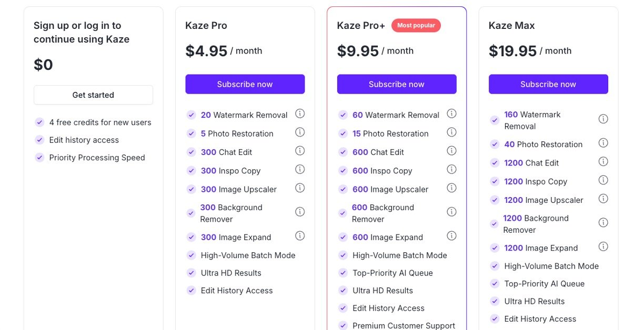Click info icon beside Kaze Pro+ Chat Edit

click(x=451, y=151)
